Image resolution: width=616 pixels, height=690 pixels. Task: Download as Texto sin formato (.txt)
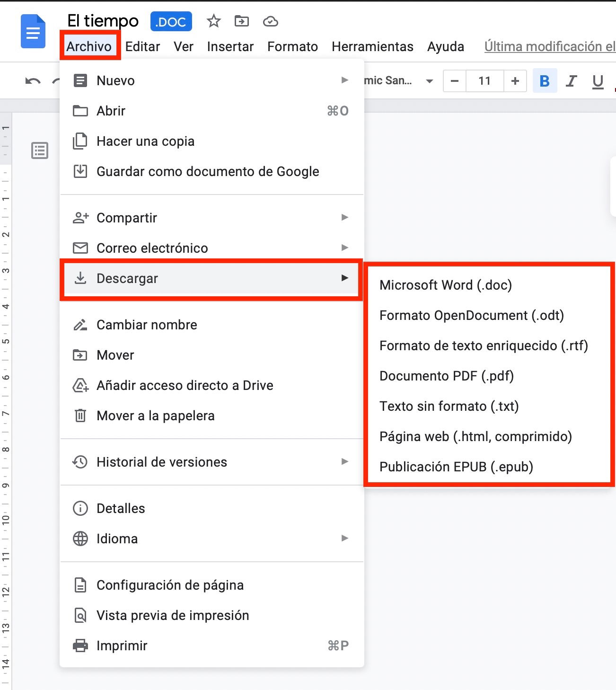click(489, 406)
